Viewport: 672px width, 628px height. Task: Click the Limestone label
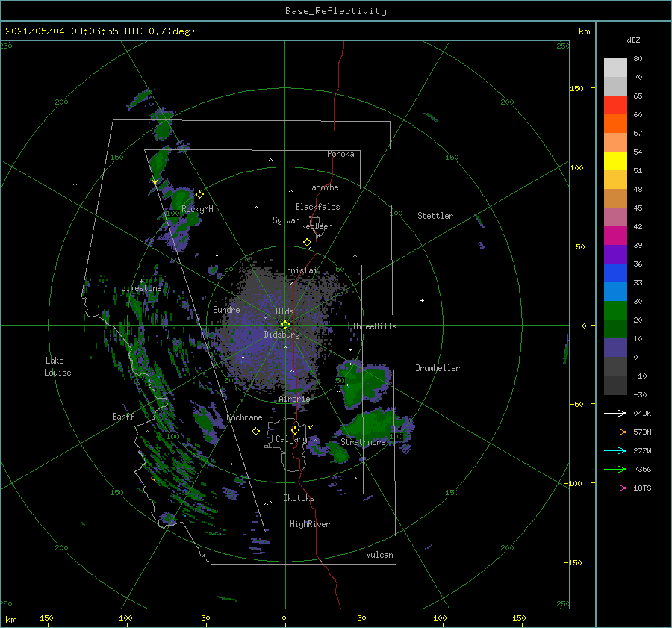141,288
